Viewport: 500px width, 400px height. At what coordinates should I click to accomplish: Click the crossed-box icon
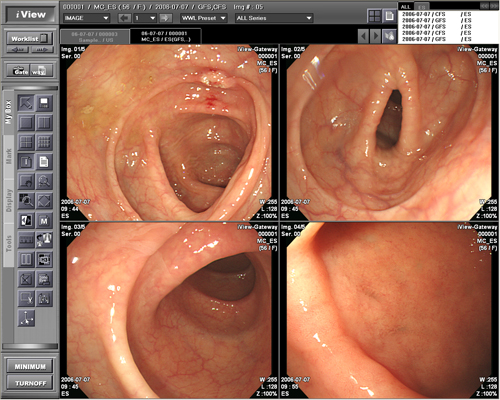(26, 279)
